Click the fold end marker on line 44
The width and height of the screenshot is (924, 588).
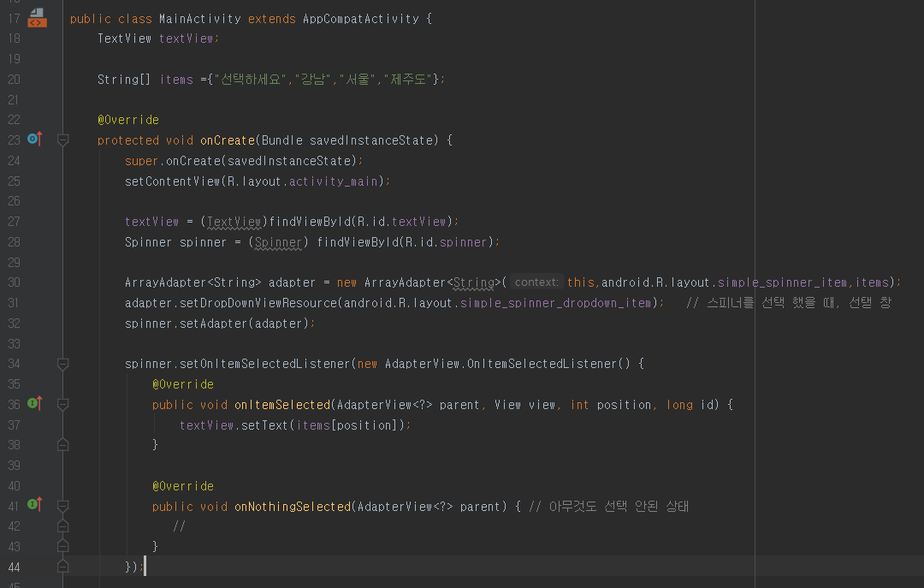coord(62,567)
